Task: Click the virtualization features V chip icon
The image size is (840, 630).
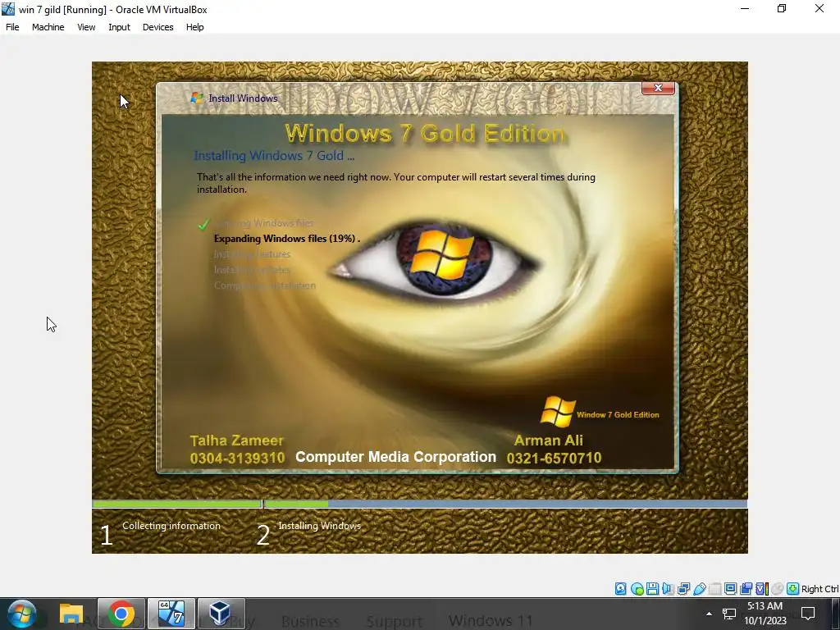Action: click(x=761, y=589)
